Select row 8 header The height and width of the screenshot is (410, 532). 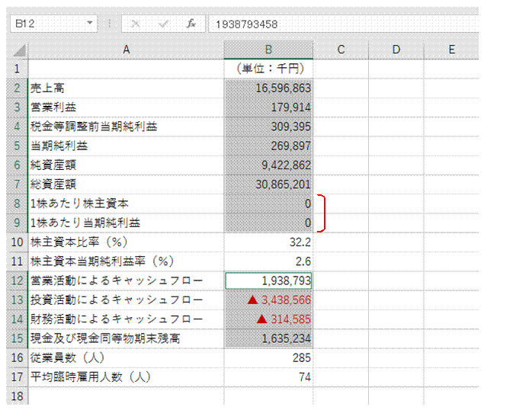click(x=17, y=203)
